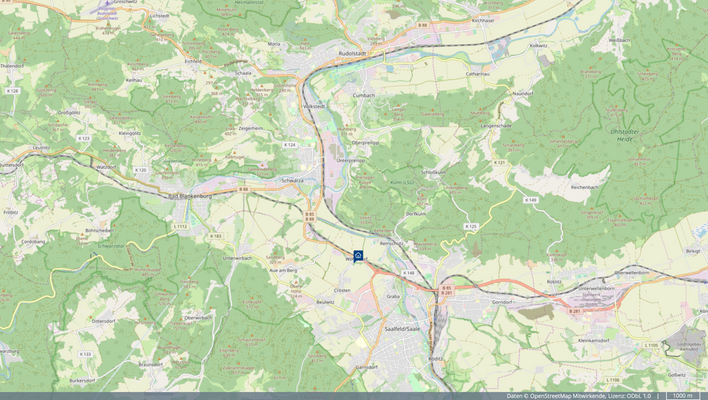
Task: Click the B 85 B 88 road shield
Action: click(309, 216)
